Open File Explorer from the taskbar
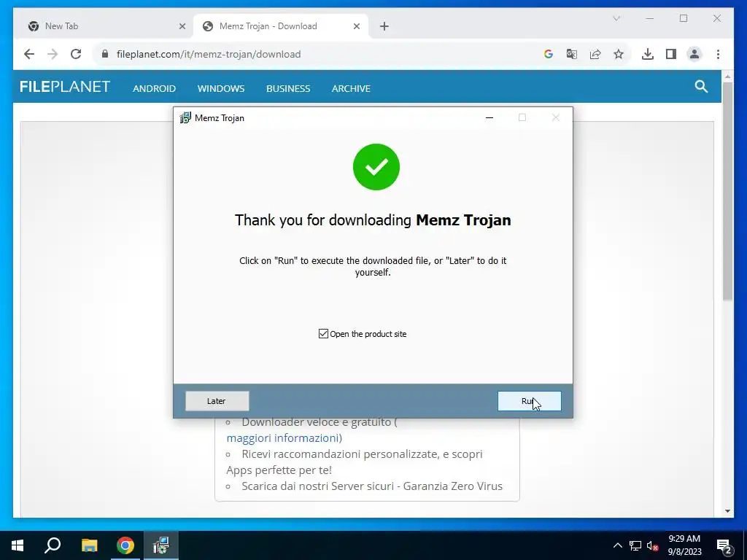 tap(89, 545)
